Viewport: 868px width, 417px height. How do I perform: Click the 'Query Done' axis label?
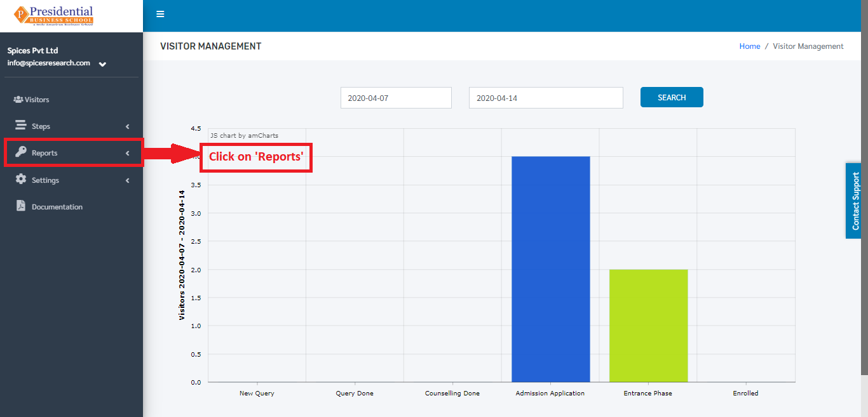coord(355,393)
